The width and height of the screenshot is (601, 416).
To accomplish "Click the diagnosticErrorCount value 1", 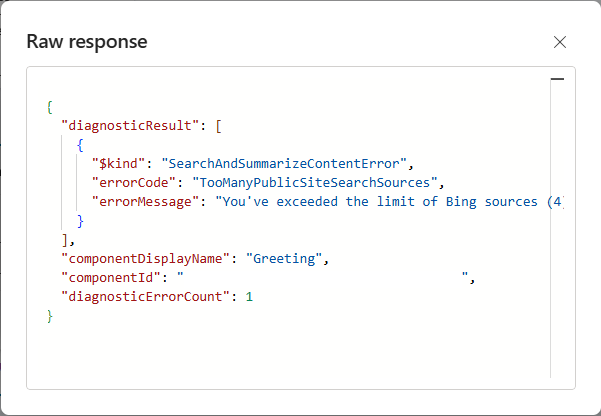I will (250, 297).
